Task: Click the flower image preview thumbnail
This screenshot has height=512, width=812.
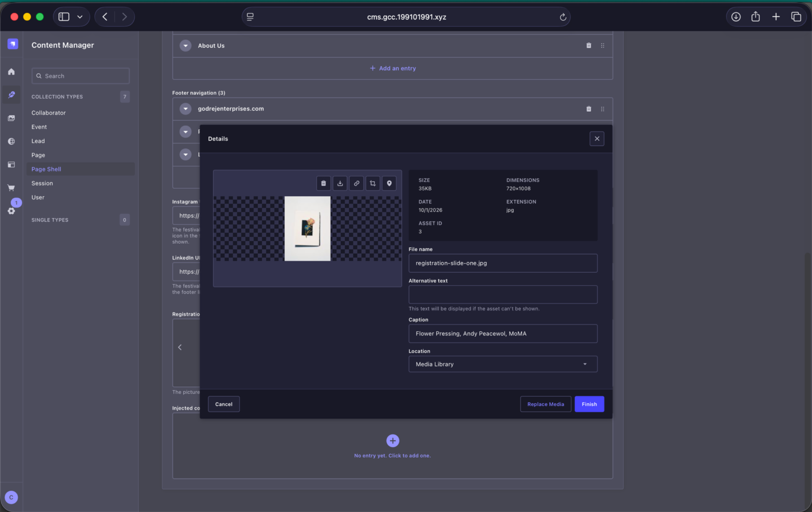Action: (307, 228)
